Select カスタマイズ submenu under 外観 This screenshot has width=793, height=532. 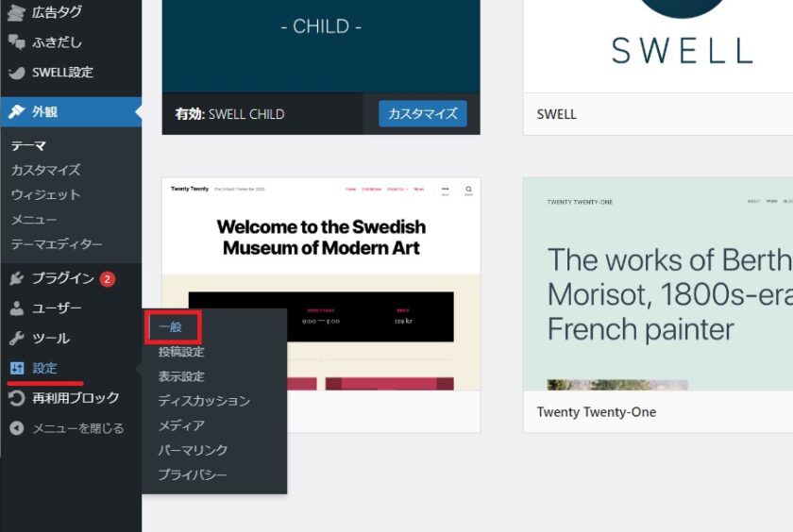coord(45,171)
